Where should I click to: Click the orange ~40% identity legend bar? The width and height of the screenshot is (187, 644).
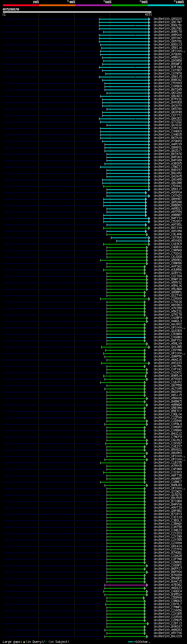57,5
